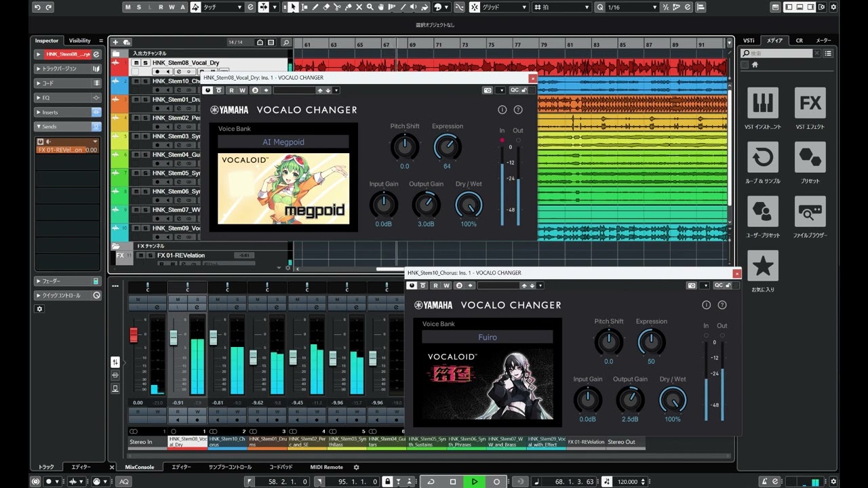Open MixConsole lower zone settings gear

[x=356, y=467]
